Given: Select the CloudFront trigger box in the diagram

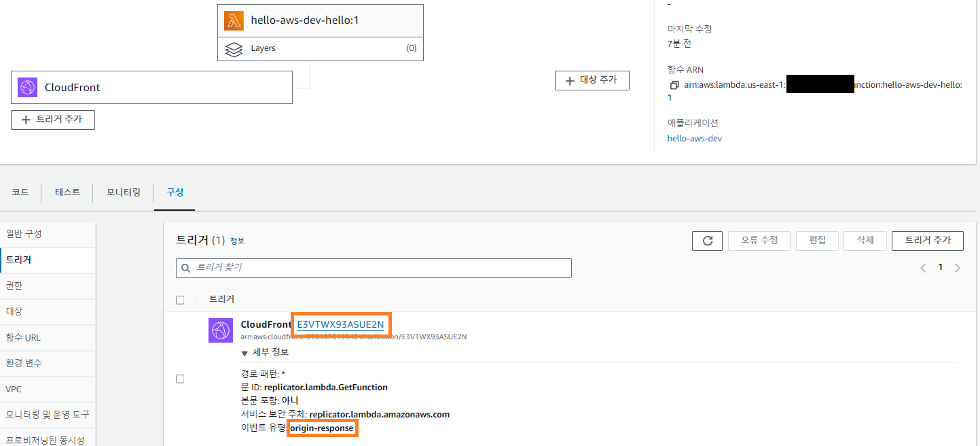Looking at the screenshot, I should [152, 87].
